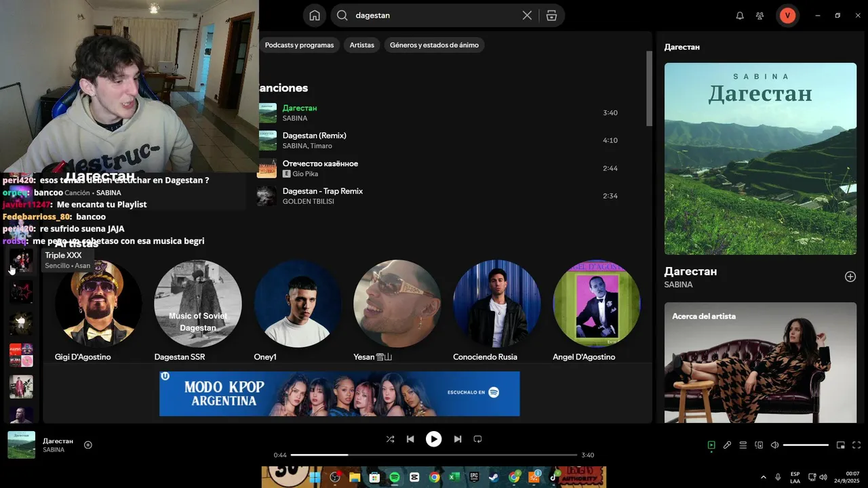Image resolution: width=868 pixels, height=488 pixels.
Task: Click the Modo Kpop Argentina banner ad
Action: [340, 394]
